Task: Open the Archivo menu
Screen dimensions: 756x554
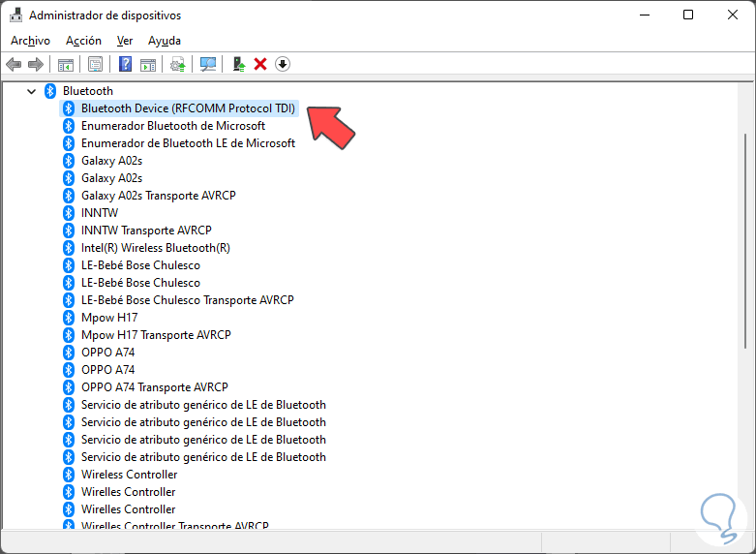Action: click(x=30, y=41)
